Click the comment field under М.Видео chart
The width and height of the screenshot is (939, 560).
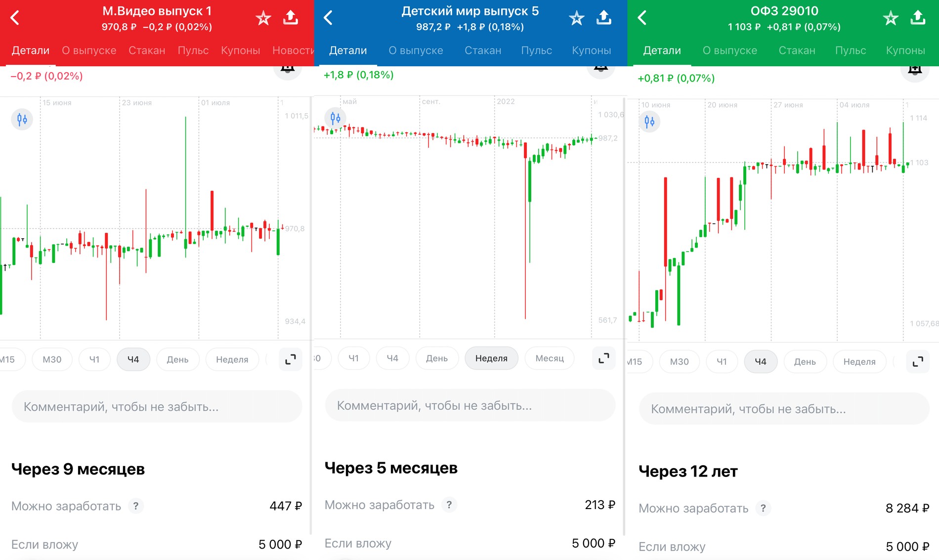click(x=157, y=407)
